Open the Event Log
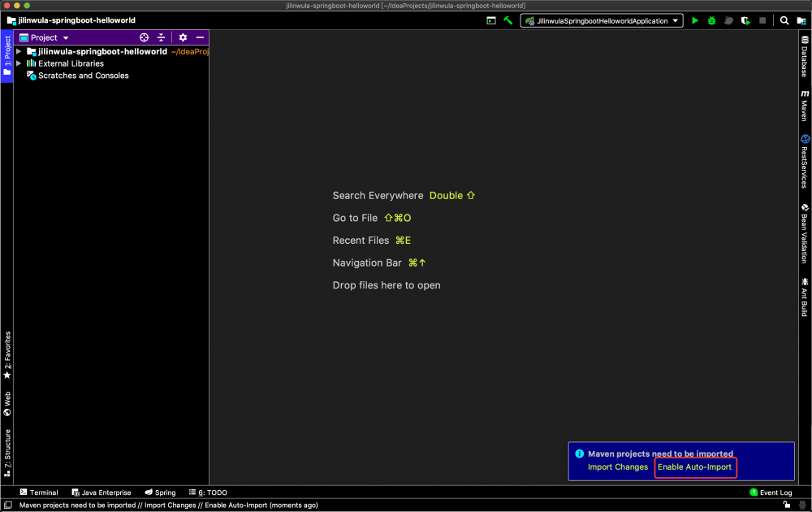Viewport: 812px width, 512px height. 771,492
